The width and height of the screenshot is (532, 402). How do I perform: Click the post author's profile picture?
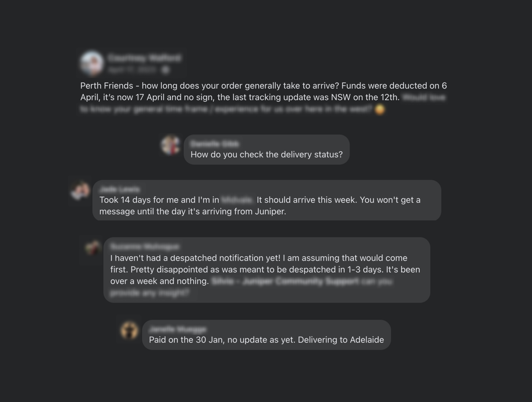point(92,63)
